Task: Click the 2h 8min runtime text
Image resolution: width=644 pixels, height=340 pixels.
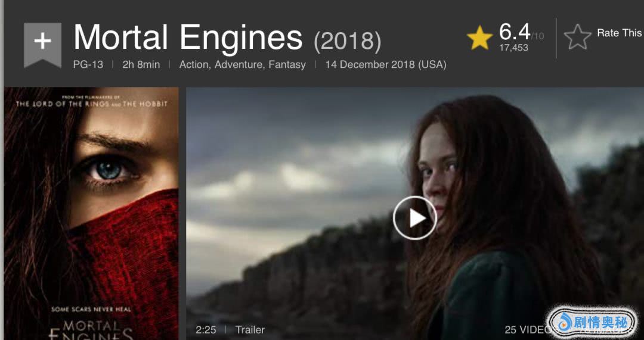Action: click(141, 65)
